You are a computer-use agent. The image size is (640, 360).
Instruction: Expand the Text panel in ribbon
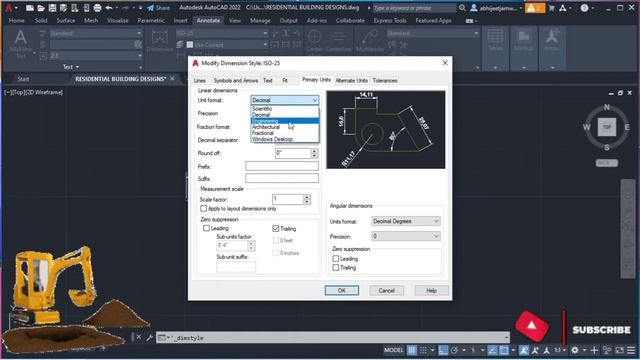[71, 67]
